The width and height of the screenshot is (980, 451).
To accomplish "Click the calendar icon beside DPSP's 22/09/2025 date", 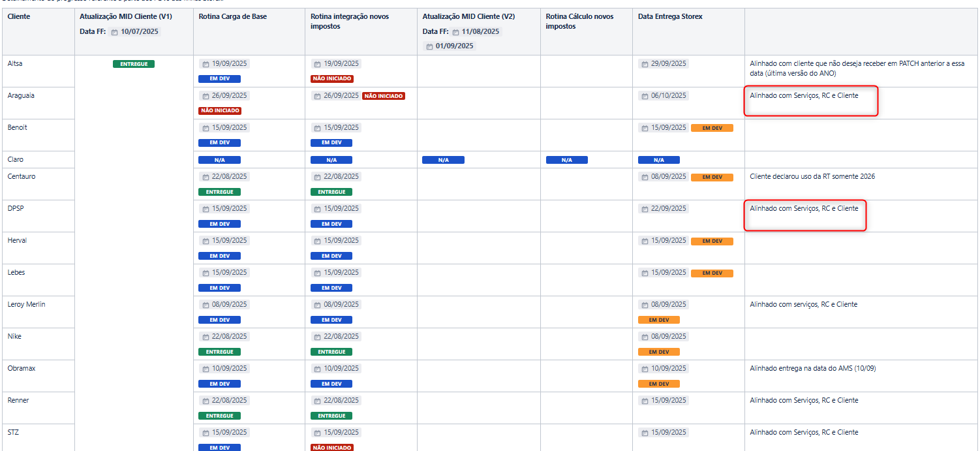I will pyautogui.click(x=645, y=209).
